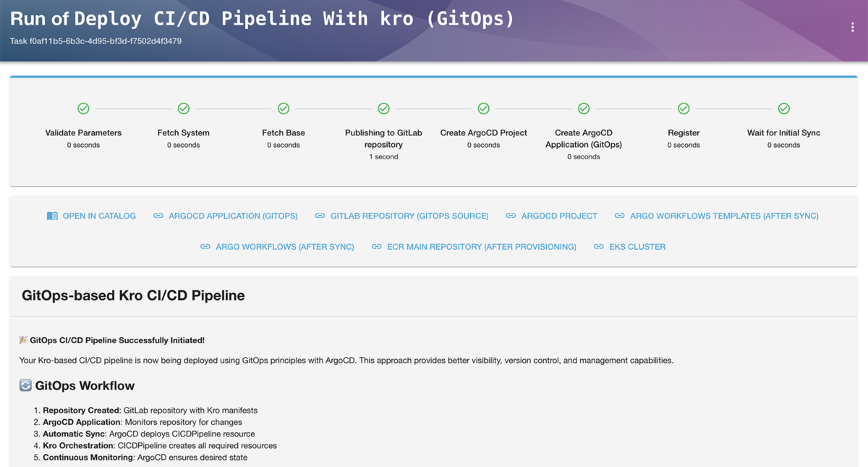Click 'ArgoCD Application: Monitors repository' list item
Viewport: 868px width, 467px height.
pos(142,422)
